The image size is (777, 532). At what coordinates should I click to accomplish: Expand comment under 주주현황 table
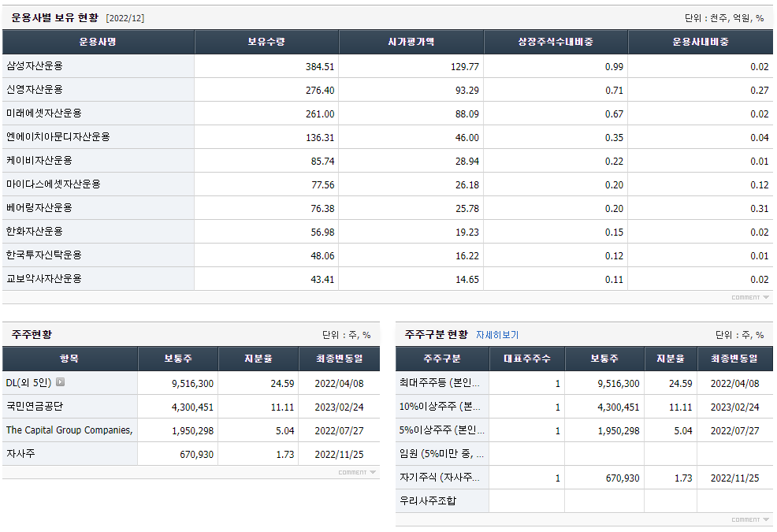coord(357,473)
